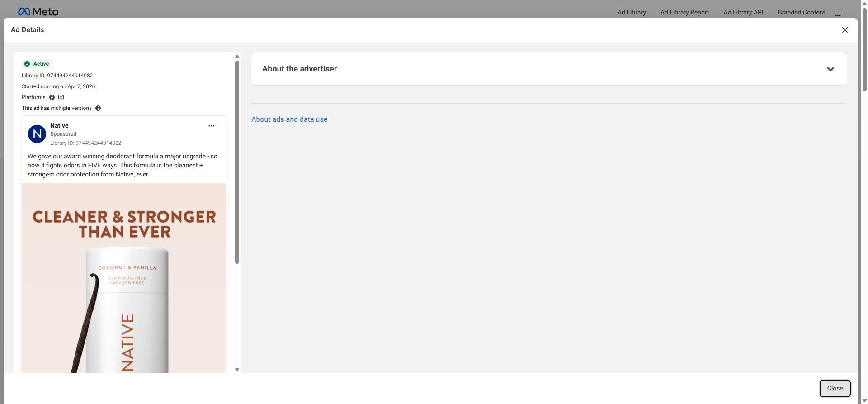The image size is (868, 404).
Task: Click the Active status badge text
Action: [x=41, y=64]
